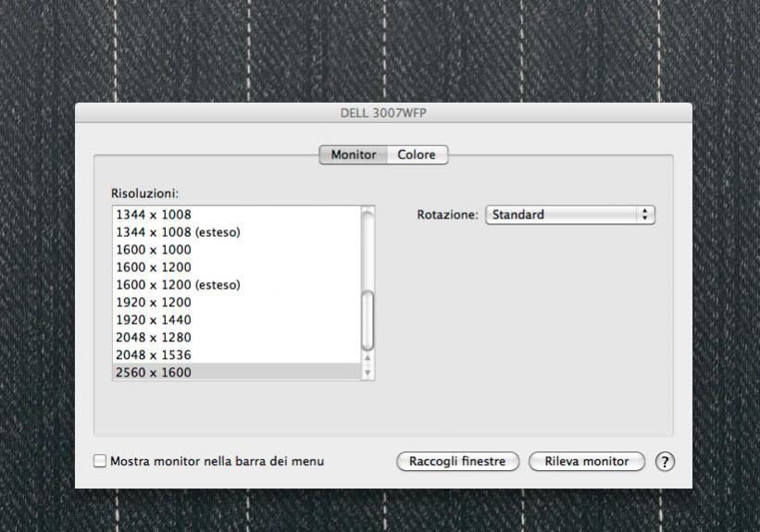Select resolution 2048 x 1536
This screenshot has height=532, width=760.
237,354
